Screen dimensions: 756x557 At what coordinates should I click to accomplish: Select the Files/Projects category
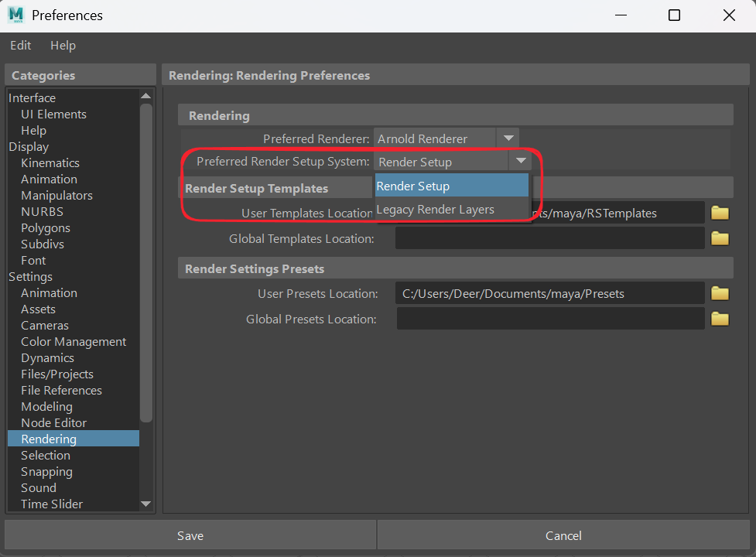click(x=57, y=374)
